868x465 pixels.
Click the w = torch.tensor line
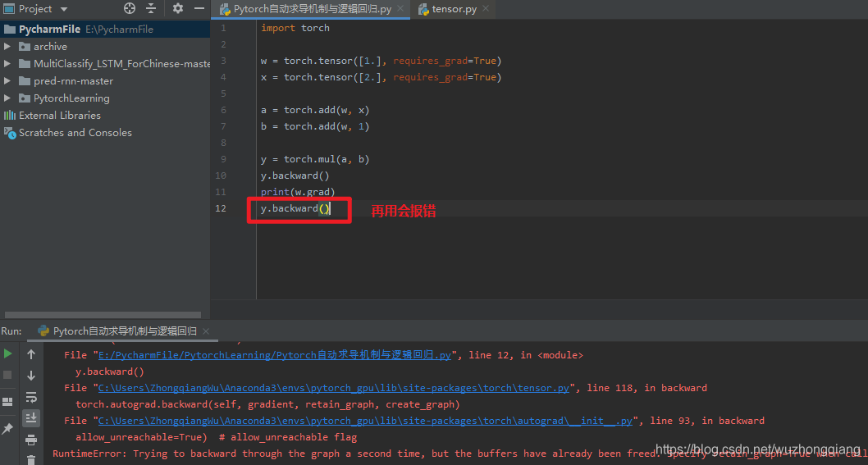(381, 61)
